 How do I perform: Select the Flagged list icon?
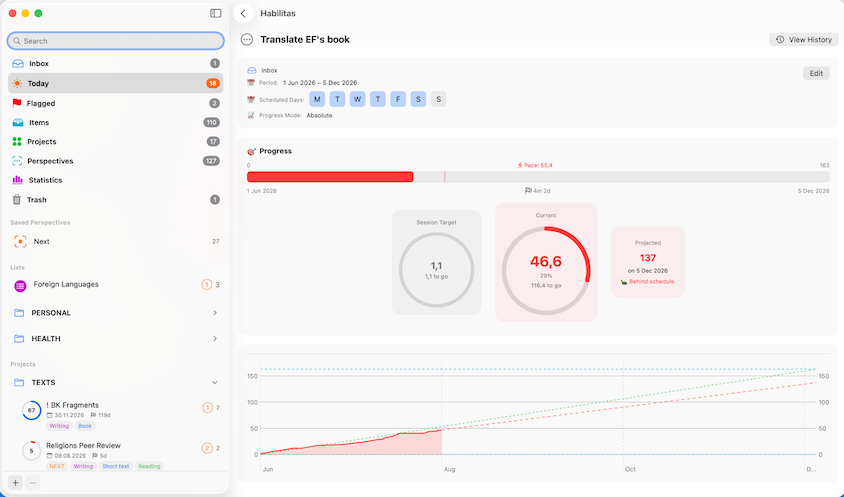pyautogui.click(x=17, y=103)
